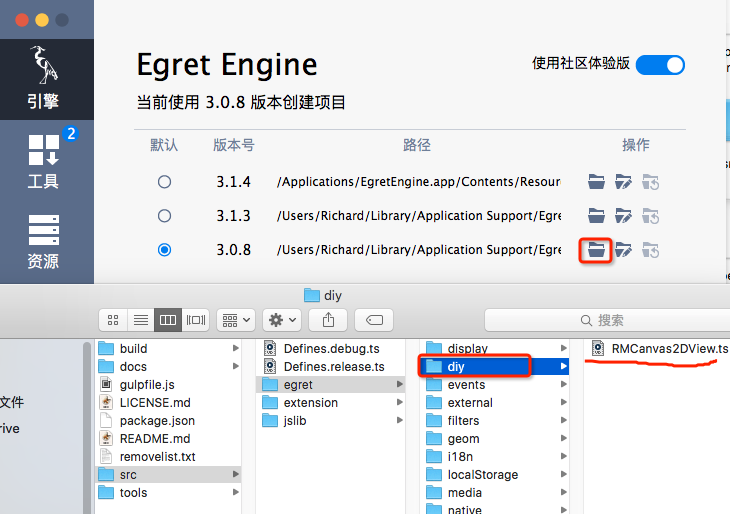Switch Finder to list view
Viewport: 730px width, 514px height.
[141, 320]
